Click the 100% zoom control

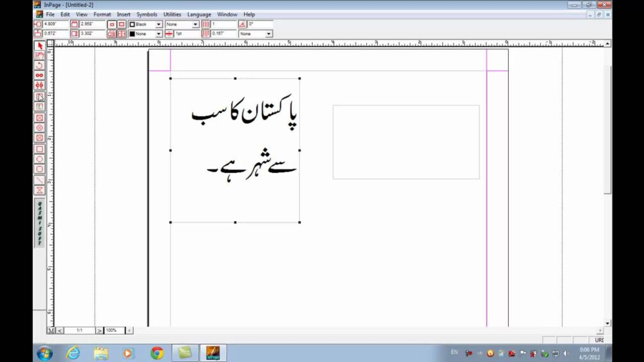coord(111,330)
